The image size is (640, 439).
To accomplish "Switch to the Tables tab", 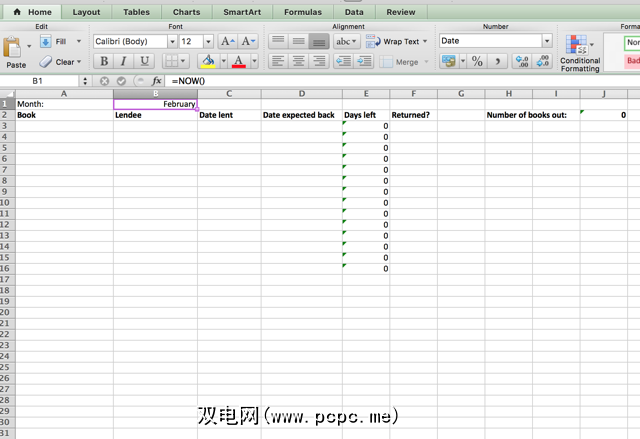I will [136, 12].
